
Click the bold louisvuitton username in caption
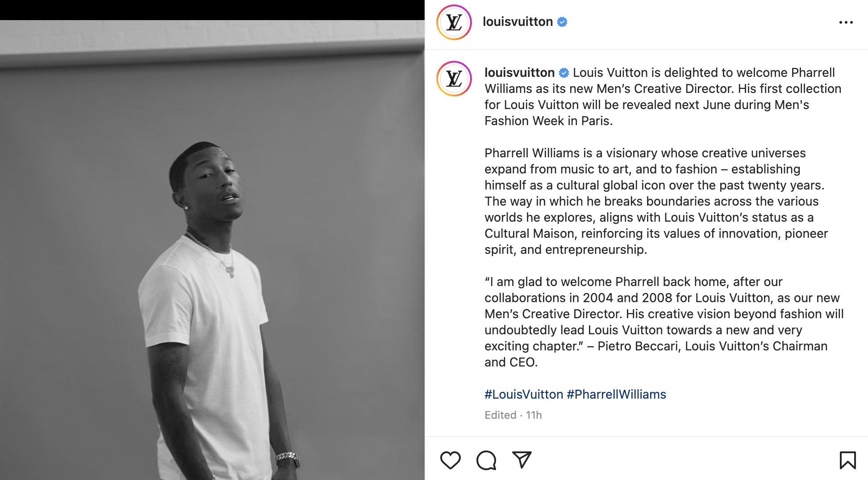coord(519,72)
